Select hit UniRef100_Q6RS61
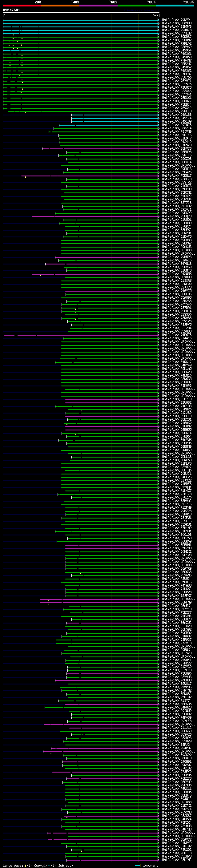Screen dimensions: 197x868 coord(176,98)
